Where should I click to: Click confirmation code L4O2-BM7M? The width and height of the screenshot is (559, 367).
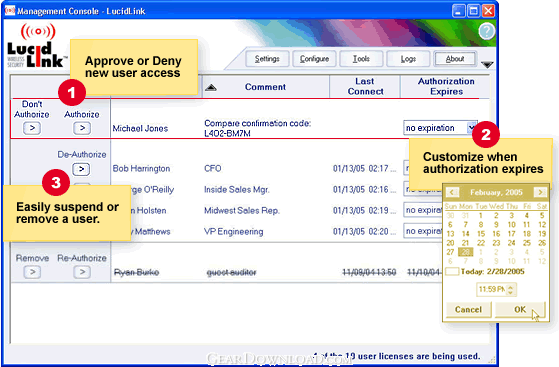tap(227, 133)
